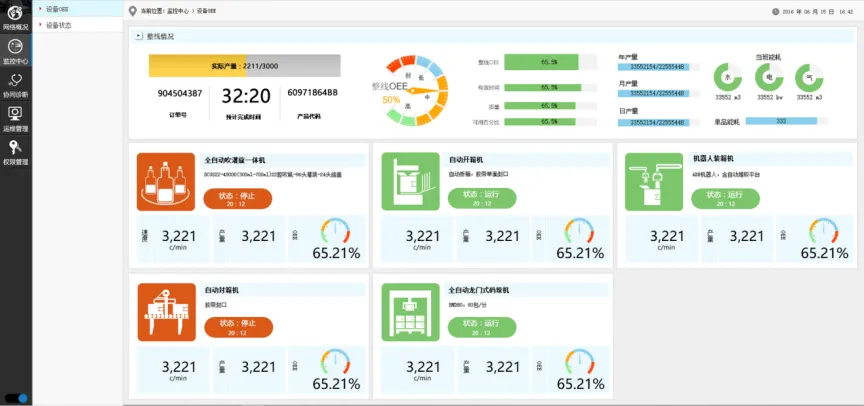The image size is (864, 406).
Task: Click the orange bottle filling machine icon
Action: [166, 181]
